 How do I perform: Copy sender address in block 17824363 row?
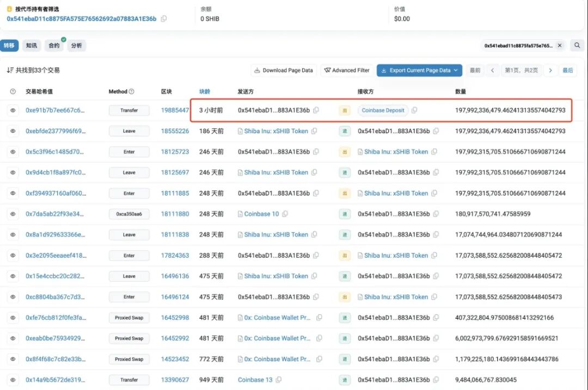pos(316,256)
